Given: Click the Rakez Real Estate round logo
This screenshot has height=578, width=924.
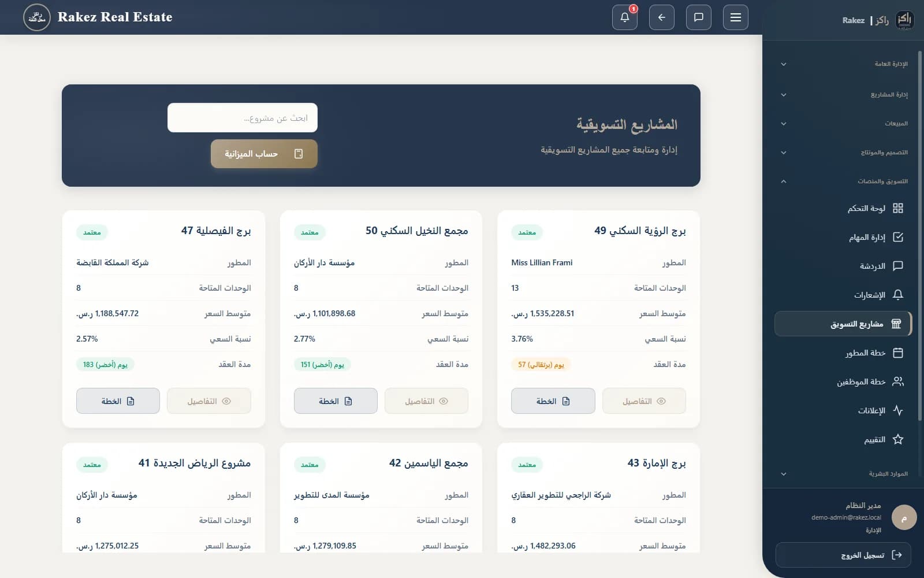Looking at the screenshot, I should (x=37, y=17).
